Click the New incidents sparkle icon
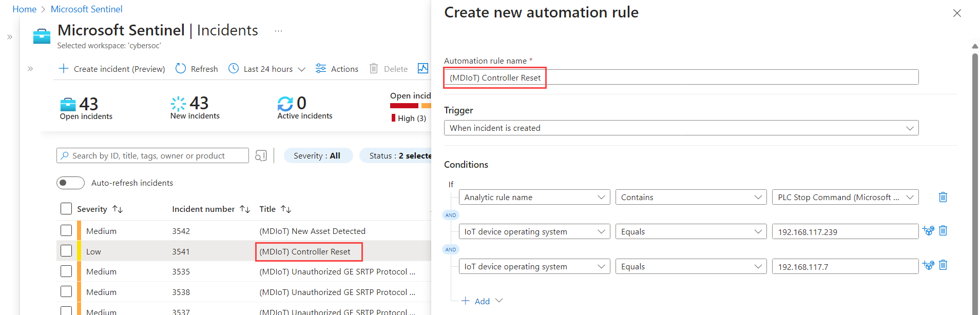This screenshot has height=315, width=980. click(x=178, y=104)
